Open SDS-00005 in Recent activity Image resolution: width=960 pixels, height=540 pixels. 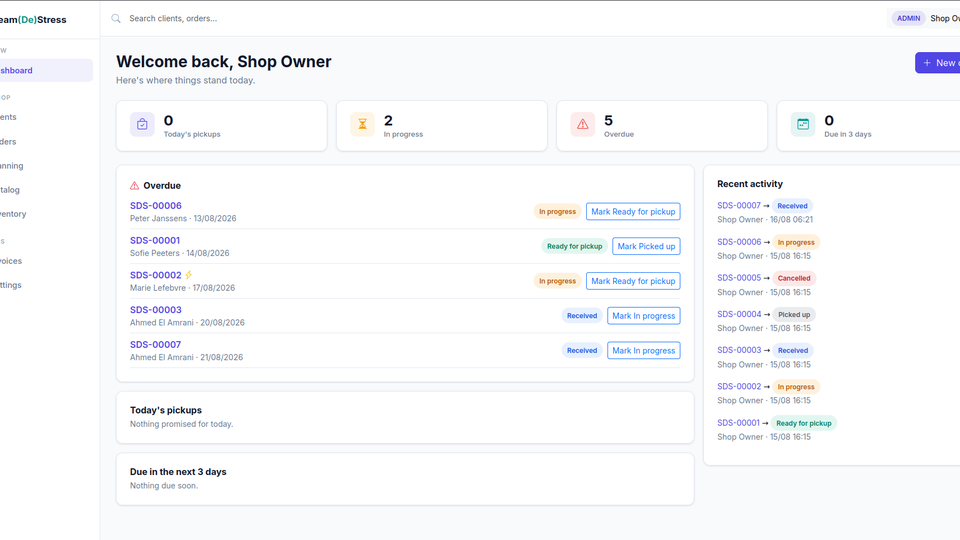tap(739, 277)
